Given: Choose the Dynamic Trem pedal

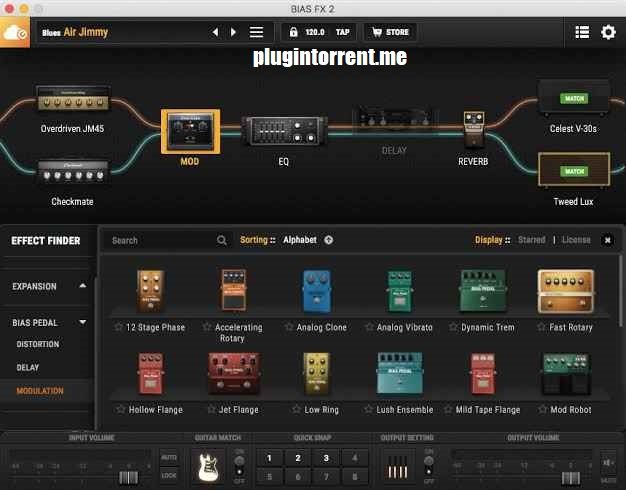Looking at the screenshot, I should point(483,290).
